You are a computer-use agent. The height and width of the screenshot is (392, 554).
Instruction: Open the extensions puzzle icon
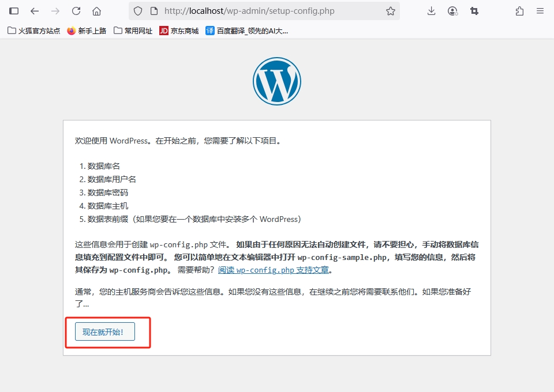519,12
